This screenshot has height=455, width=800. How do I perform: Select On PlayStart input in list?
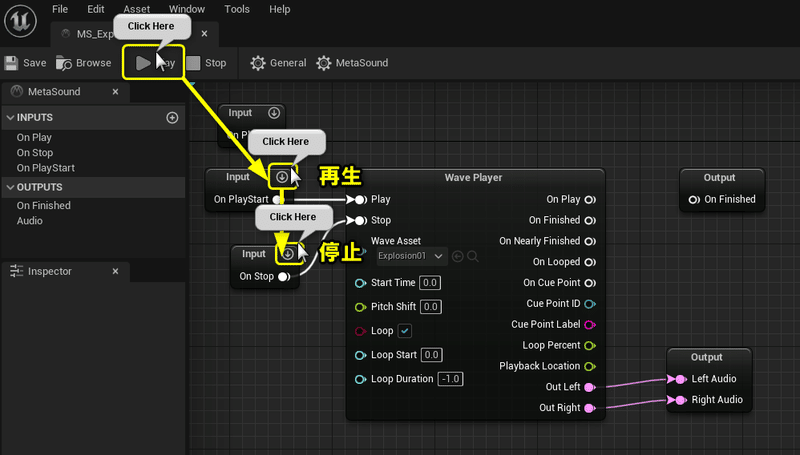[45, 168]
